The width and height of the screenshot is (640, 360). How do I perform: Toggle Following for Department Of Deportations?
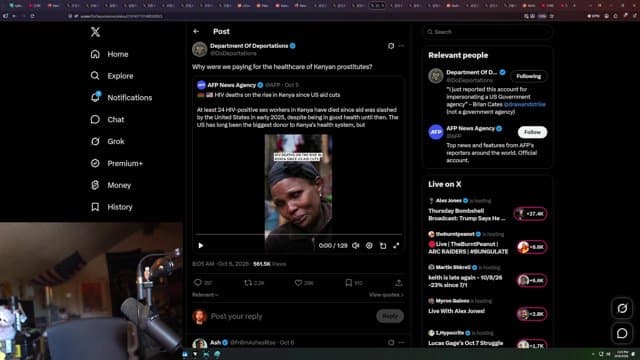(x=529, y=76)
